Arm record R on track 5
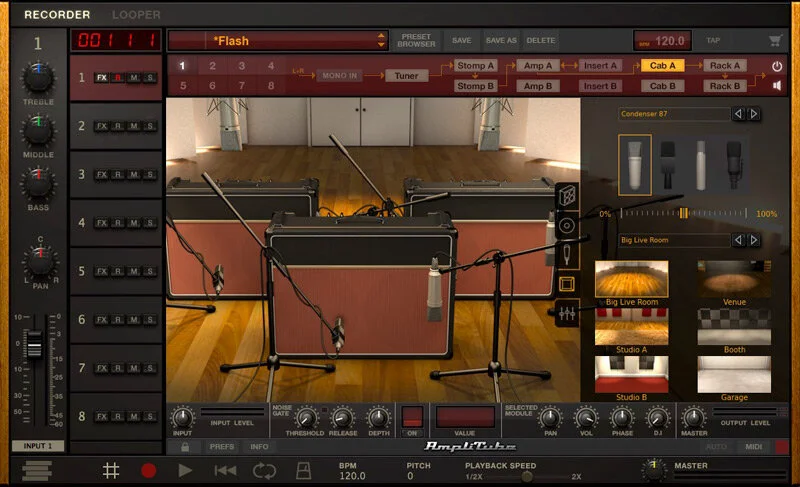Image resolution: width=800 pixels, height=487 pixels. click(118, 271)
